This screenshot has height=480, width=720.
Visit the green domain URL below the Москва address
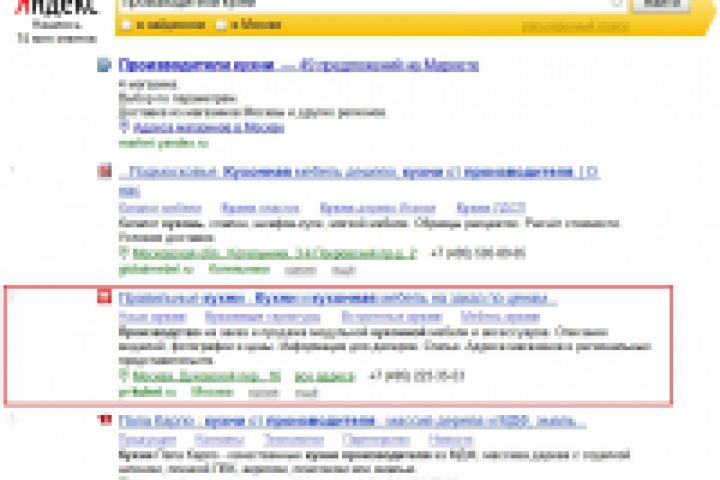(x=147, y=392)
